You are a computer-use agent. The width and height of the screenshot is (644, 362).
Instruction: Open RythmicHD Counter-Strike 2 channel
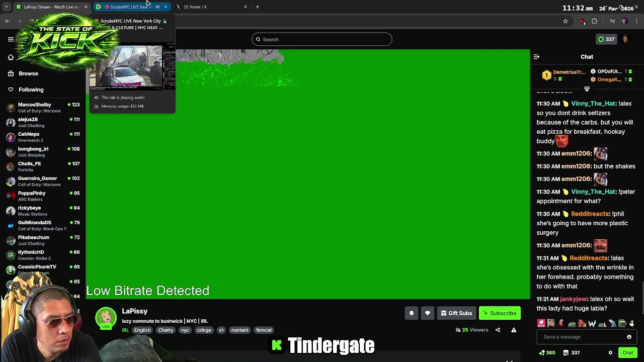43,255
